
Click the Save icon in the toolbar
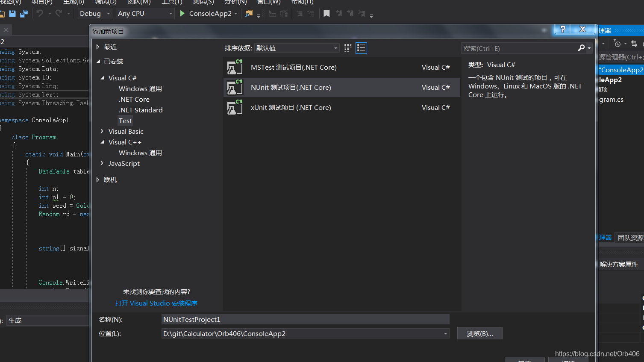click(12, 14)
